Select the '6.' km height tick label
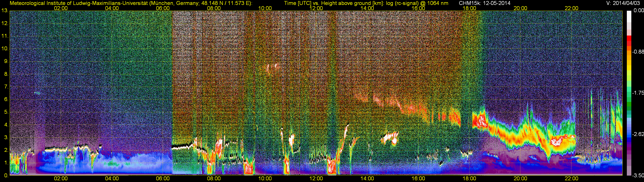The width and height of the screenshot is (644, 182). 6,100
